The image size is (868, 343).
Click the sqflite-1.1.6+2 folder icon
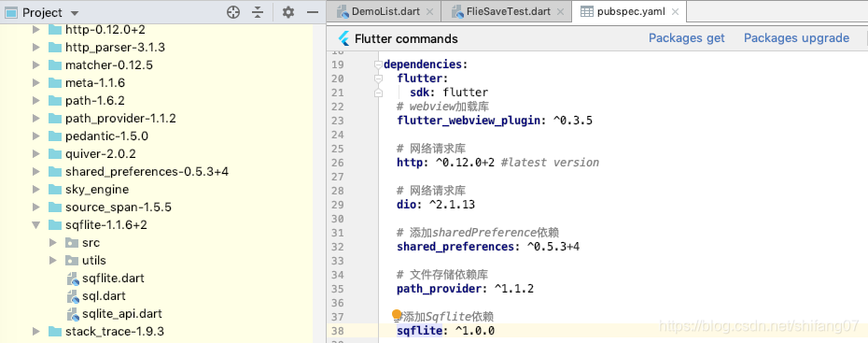click(x=55, y=224)
